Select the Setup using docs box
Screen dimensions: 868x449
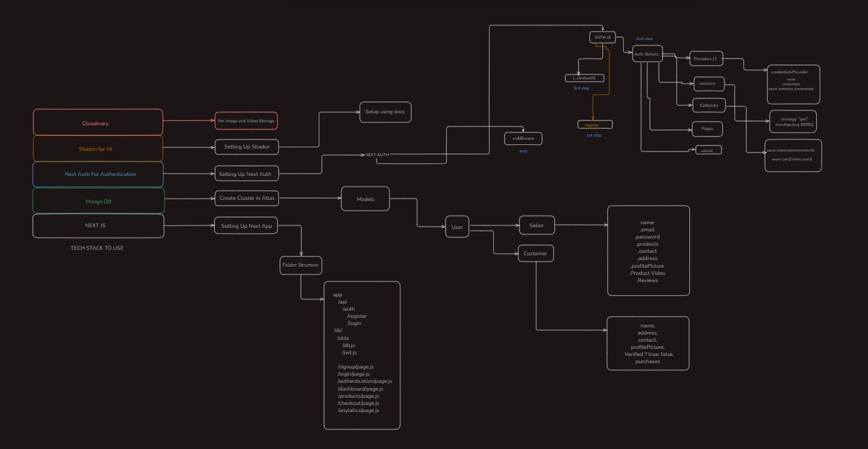pyautogui.click(x=385, y=112)
